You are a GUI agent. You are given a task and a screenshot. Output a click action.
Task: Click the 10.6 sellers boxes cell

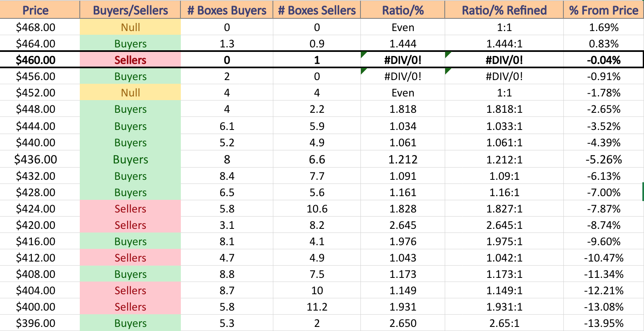[317, 208]
